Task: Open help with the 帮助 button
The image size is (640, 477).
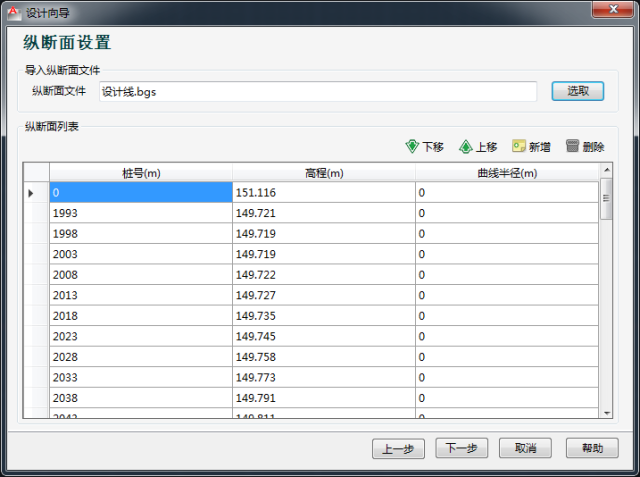Action: click(x=592, y=448)
